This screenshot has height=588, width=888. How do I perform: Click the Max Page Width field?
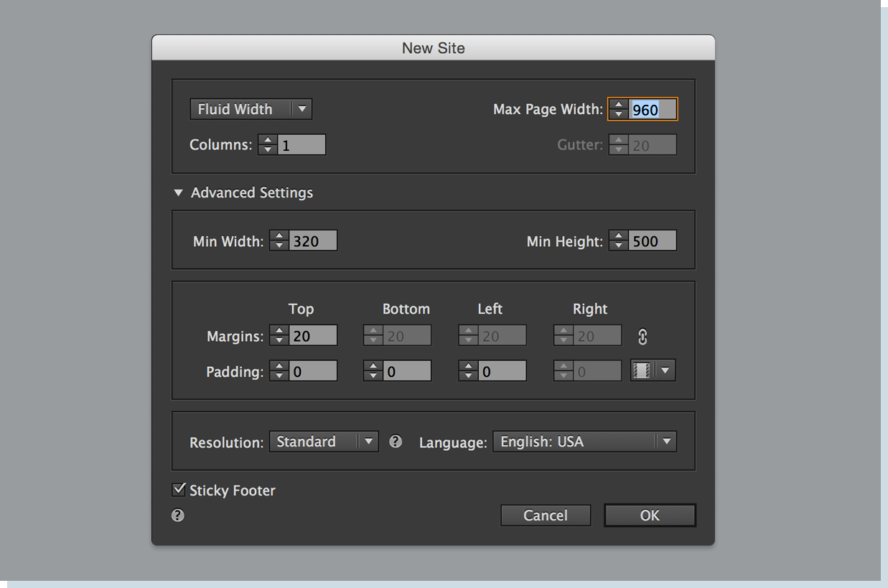click(653, 110)
